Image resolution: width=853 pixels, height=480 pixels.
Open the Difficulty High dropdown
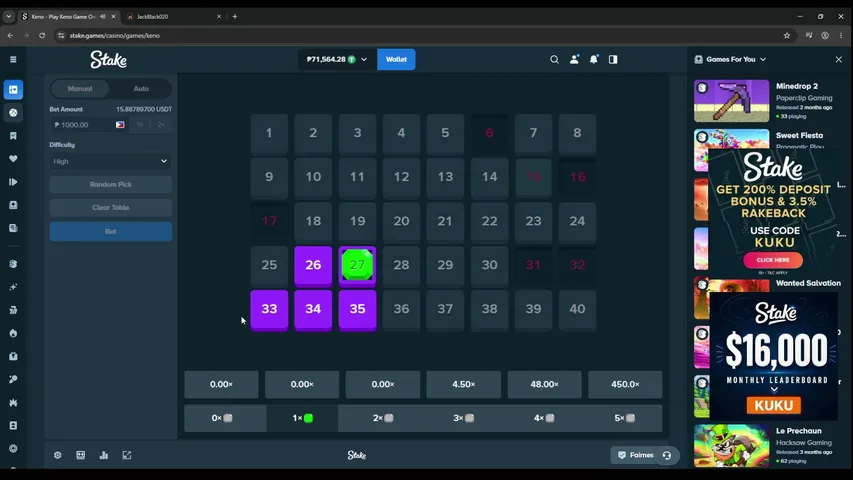(x=110, y=161)
